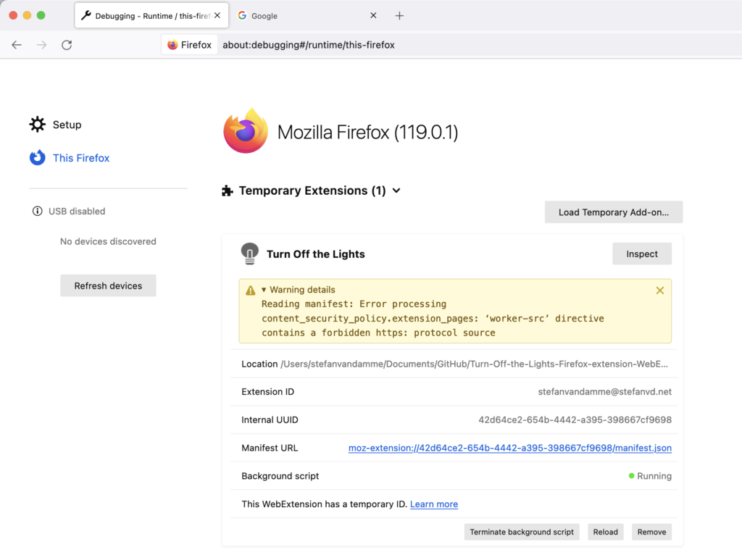Click the Load Temporary Add-on button
The width and height of the screenshot is (742, 560).
pos(613,212)
